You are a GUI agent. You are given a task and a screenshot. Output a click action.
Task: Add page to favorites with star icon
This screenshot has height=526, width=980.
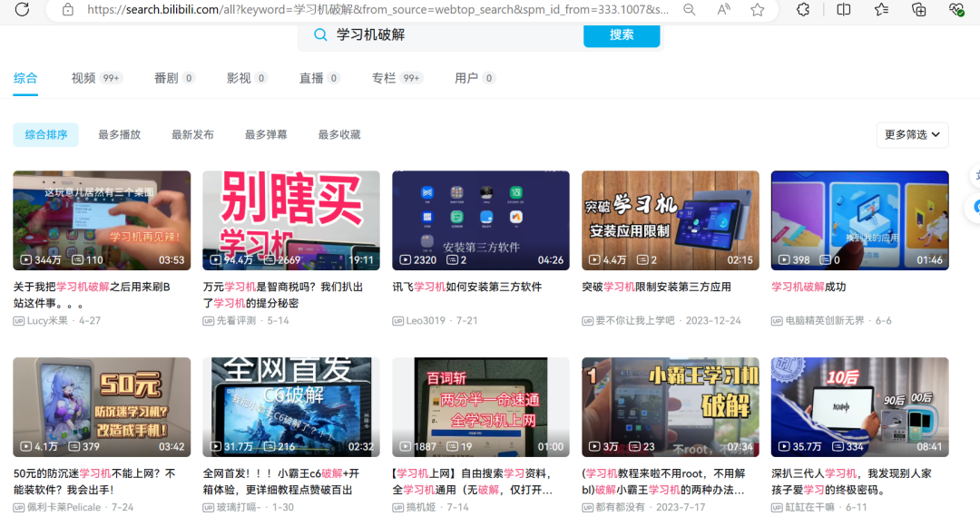point(758,9)
